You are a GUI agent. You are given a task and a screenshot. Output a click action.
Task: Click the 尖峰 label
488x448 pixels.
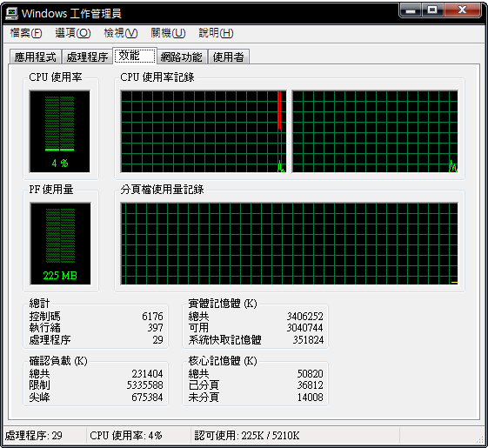[x=39, y=397]
